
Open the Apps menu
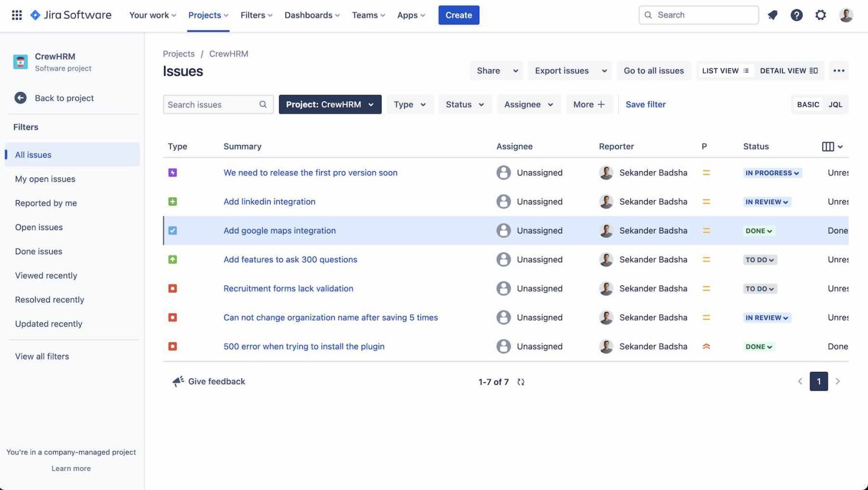pos(410,15)
